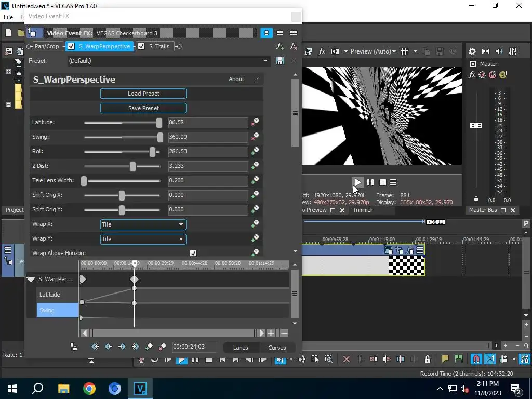
Task: Open the notifications center icon
Action: [515, 389]
